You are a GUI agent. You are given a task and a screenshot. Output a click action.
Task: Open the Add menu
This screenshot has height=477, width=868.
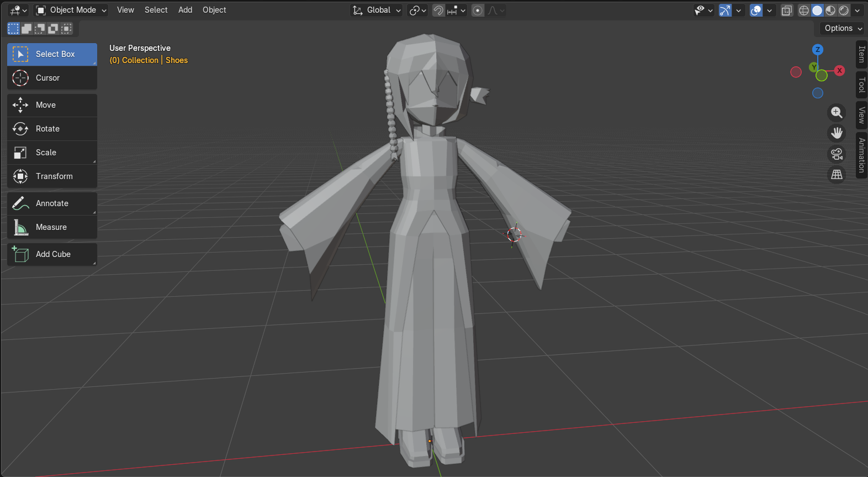click(x=185, y=10)
